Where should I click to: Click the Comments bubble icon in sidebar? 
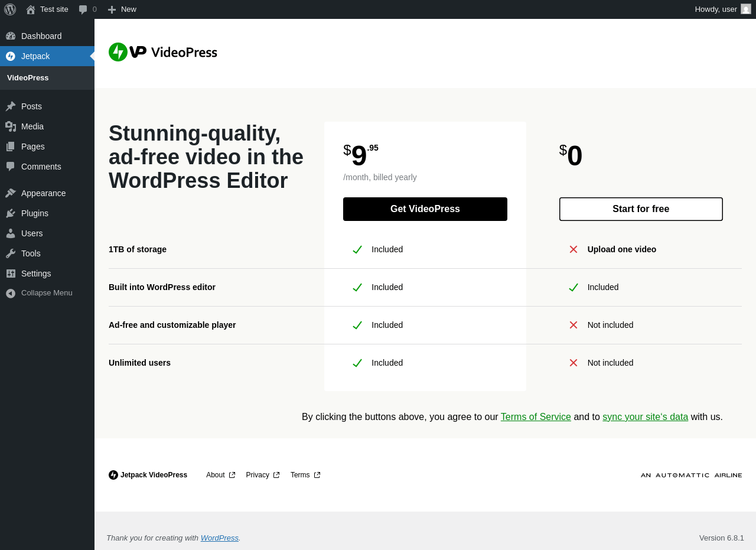tap(11, 167)
